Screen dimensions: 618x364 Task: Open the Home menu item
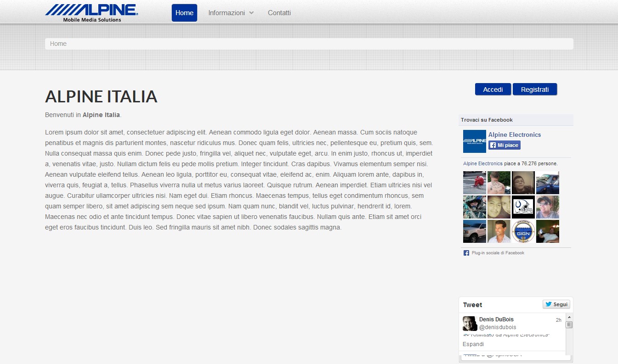(x=184, y=13)
